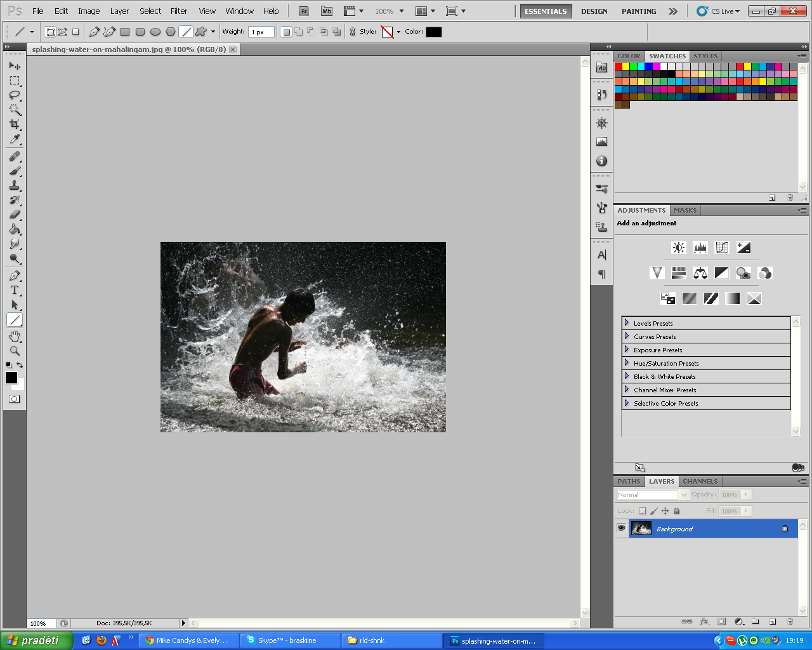Select the Rectangular Marquee tool
Screen dimensions: 812x650
tap(15, 81)
